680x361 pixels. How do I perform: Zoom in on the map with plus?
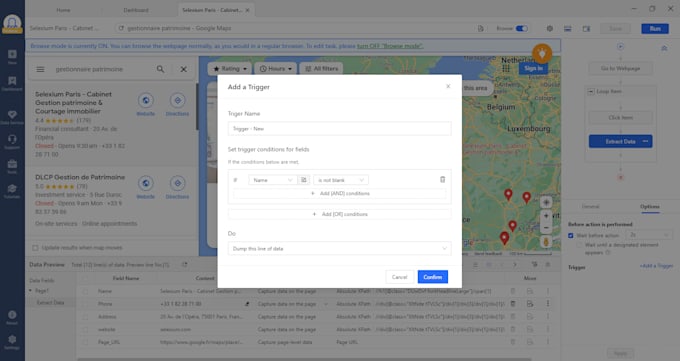pyautogui.click(x=546, y=216)
